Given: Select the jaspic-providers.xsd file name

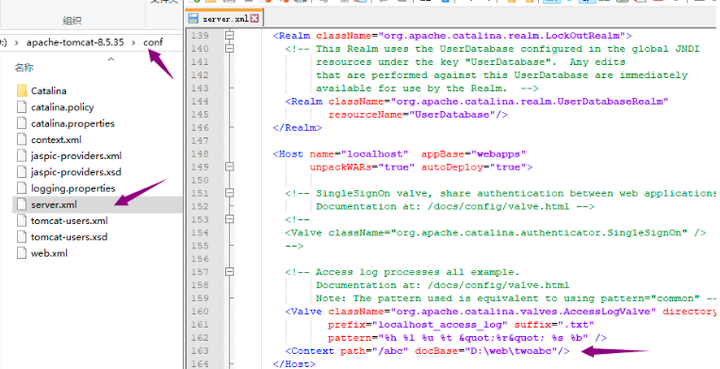Looking at the screenshot, I should pyautogui.click(x=76, y=172).
